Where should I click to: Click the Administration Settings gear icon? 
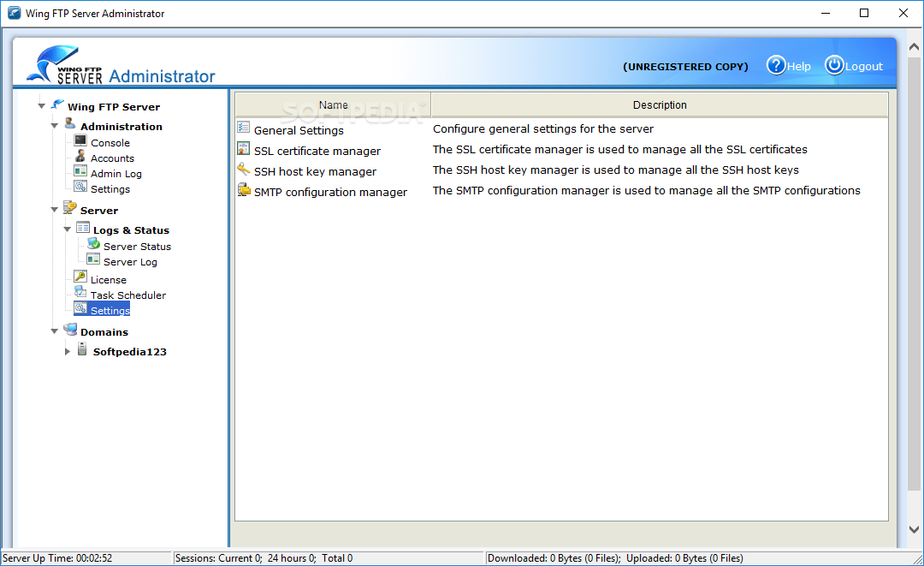coord(80,187)
